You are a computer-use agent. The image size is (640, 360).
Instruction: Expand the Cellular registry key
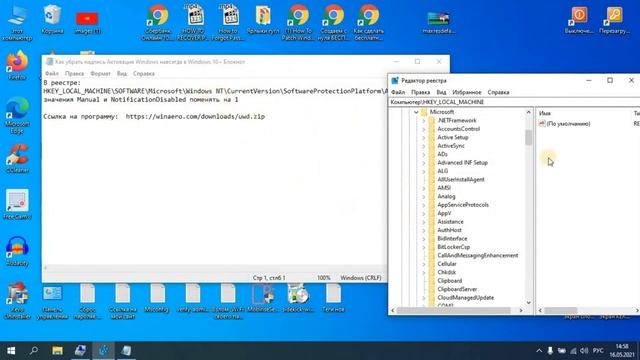(x=424, y=264)
